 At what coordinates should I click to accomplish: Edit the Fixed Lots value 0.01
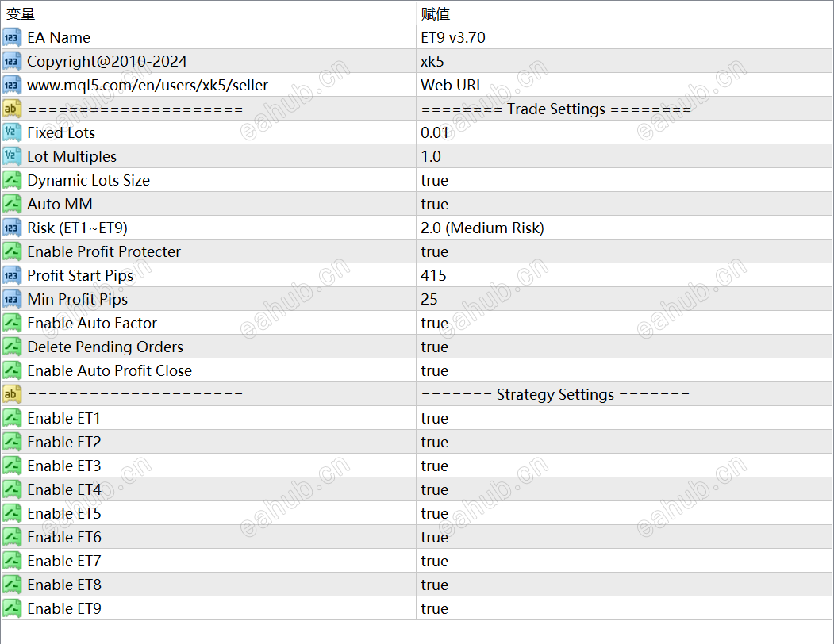click(x=625, y=132)
